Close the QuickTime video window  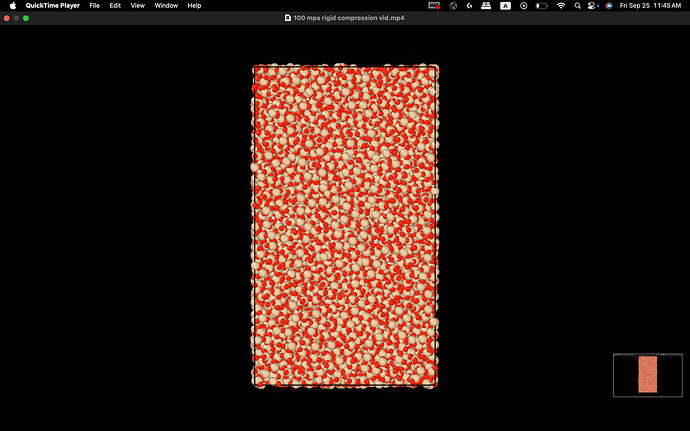click(x=7, y=18)
